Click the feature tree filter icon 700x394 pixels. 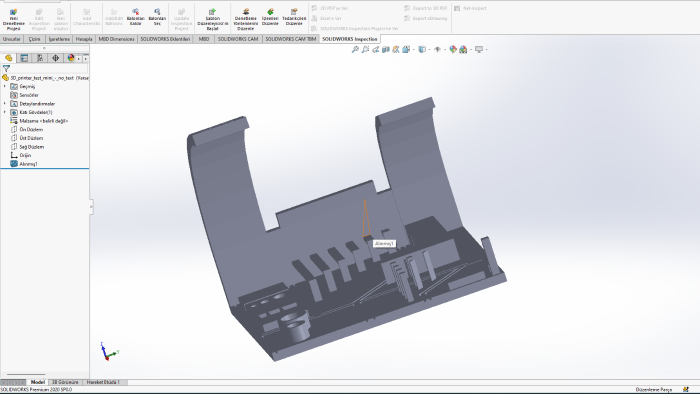coord(6,69)
